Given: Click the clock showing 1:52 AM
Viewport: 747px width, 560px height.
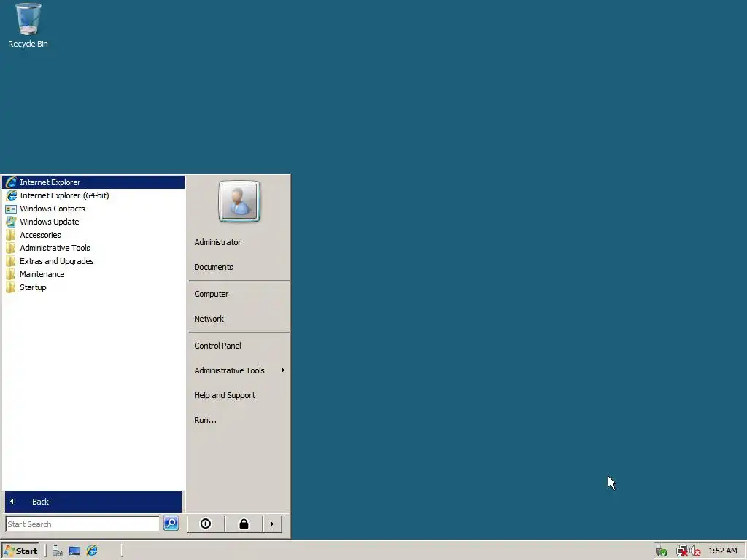Looking at the screenshot, I should 723,551.
